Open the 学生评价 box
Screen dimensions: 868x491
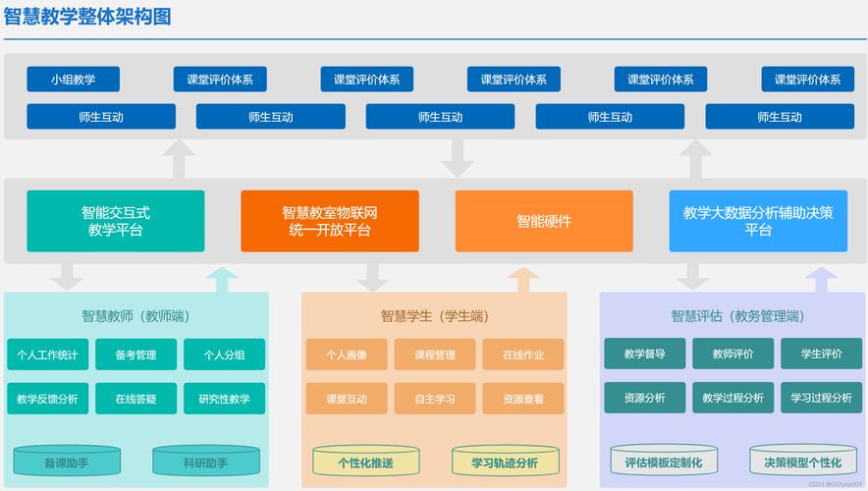click(x=822, y=354)
